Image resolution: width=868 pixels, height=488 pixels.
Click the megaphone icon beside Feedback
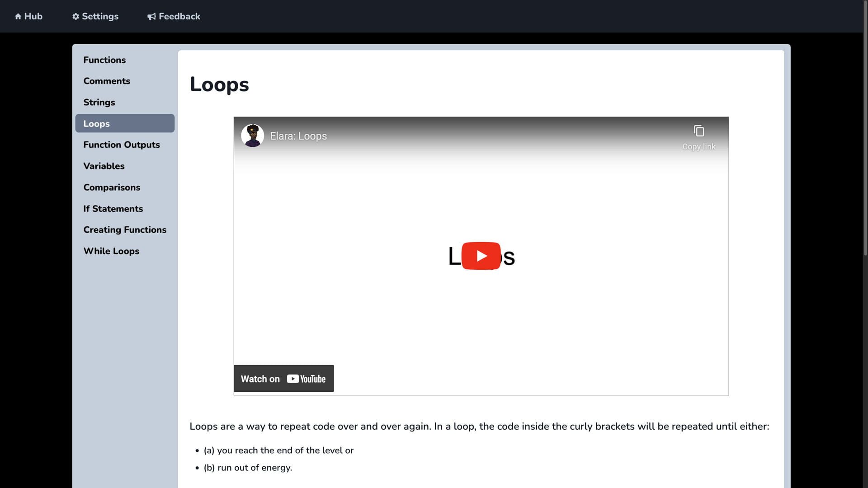coord(151,17)
